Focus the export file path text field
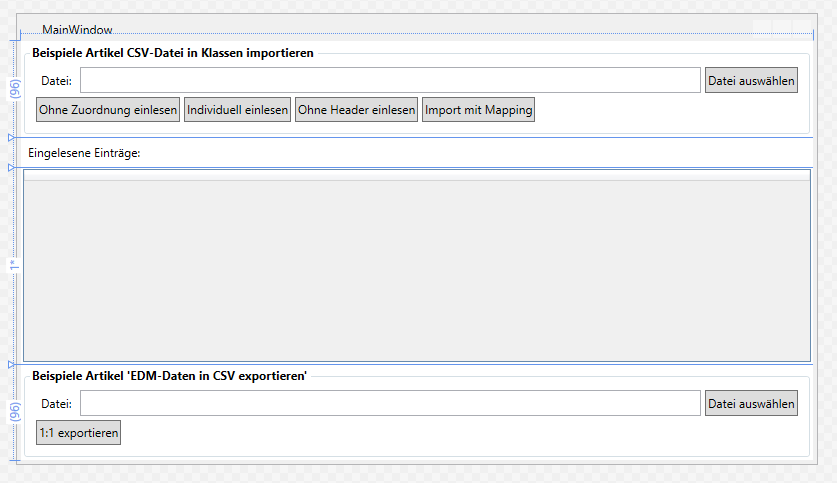The width and height of the screenshot is (837, 483). point(390,404)
